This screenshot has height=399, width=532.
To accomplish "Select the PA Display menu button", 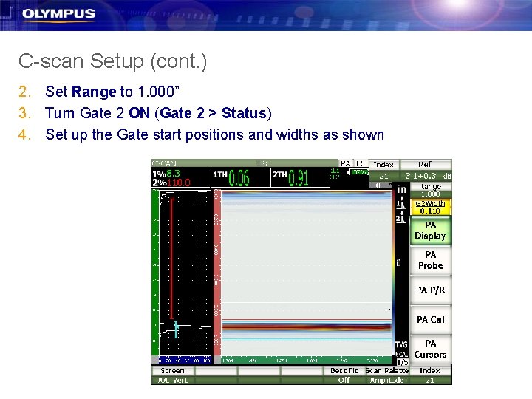I will pos(431,231).
